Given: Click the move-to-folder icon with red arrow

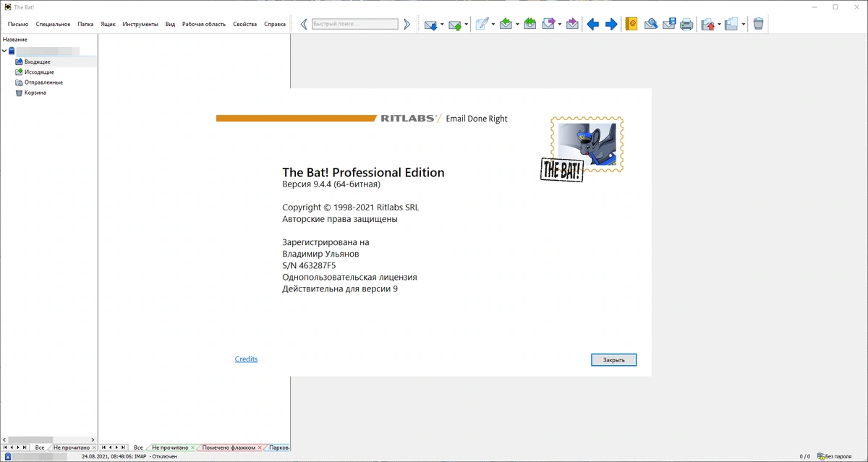Looking at the screenshot, I should (708, 25).
